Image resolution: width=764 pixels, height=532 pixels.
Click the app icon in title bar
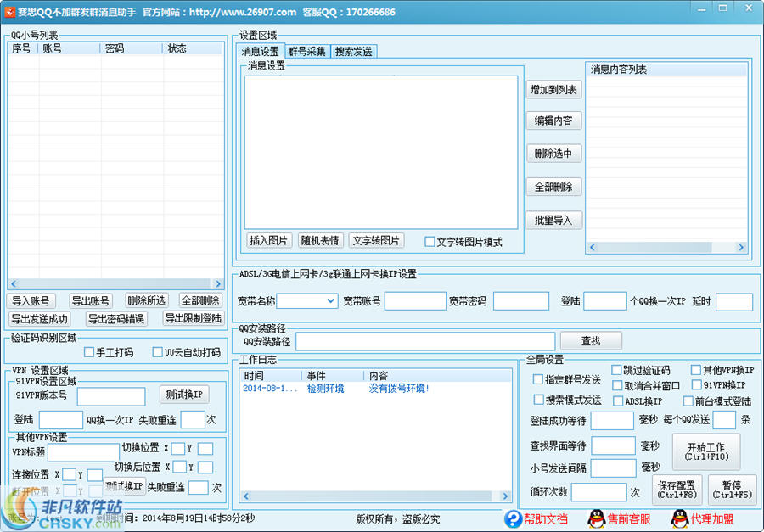pyautogui.click(x=9, y=12)
